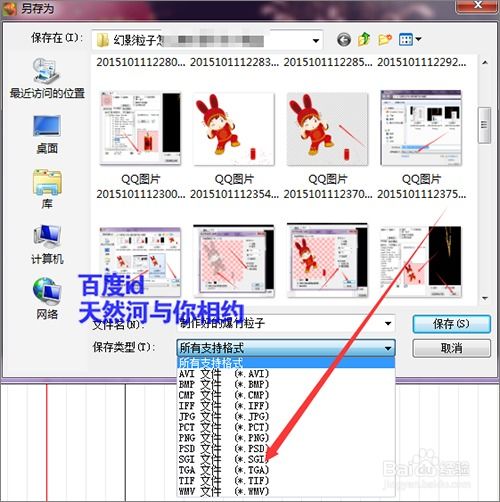Choose PSD 文件 (*.PSD) format
The height and width of the screenshot is (502, 500).
286,448
